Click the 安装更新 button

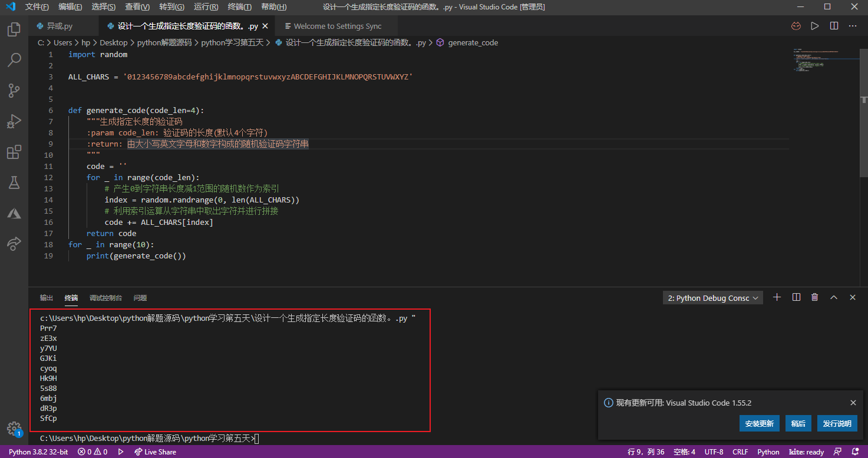760,424
